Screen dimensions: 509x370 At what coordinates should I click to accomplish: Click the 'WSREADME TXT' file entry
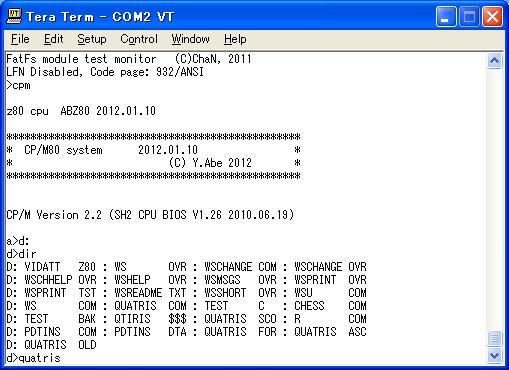150,293
